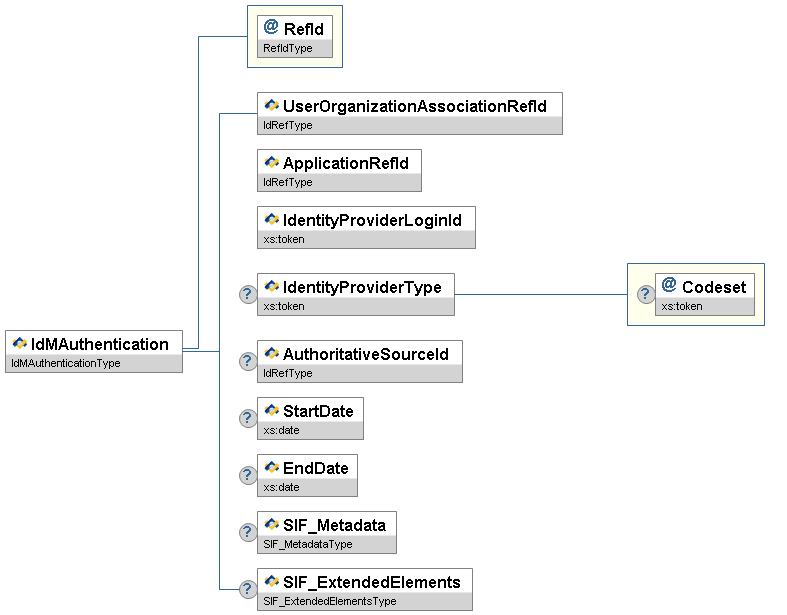Click the question mark icon beside Codeset

click(646, 294)
